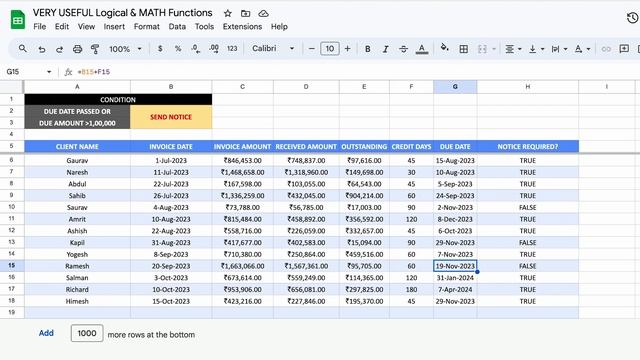Expand merge cells options arrow
640x360 pixels.
pos(494,49)
